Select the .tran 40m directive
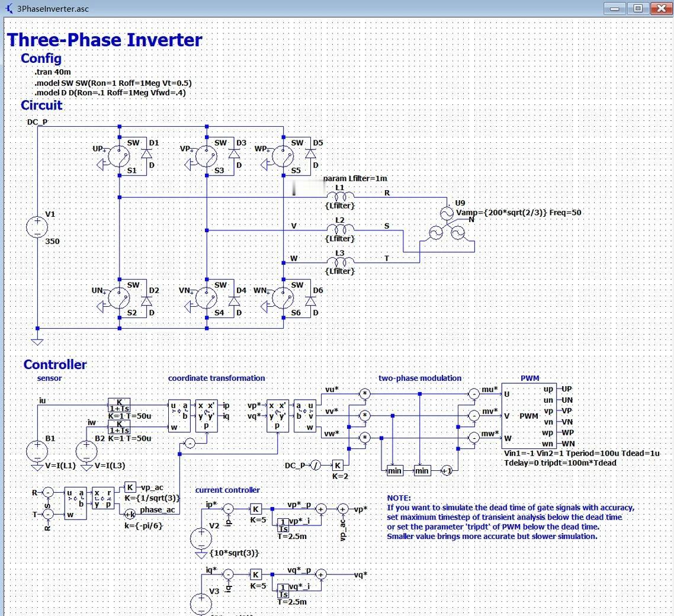 53,72
